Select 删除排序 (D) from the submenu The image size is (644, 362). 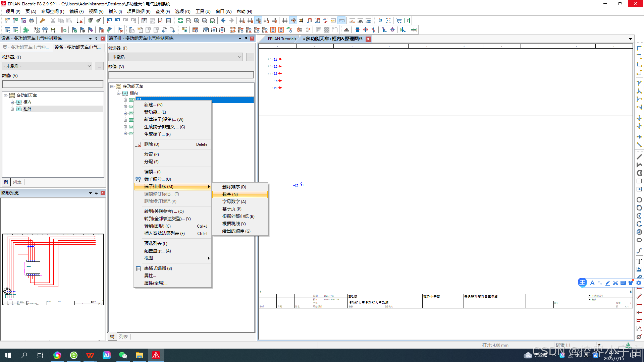(240, 187)
